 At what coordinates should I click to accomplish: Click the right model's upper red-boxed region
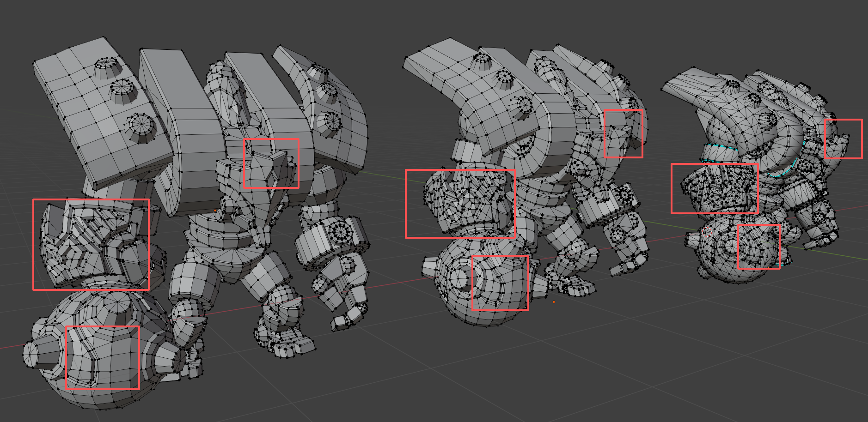[843, 139]
